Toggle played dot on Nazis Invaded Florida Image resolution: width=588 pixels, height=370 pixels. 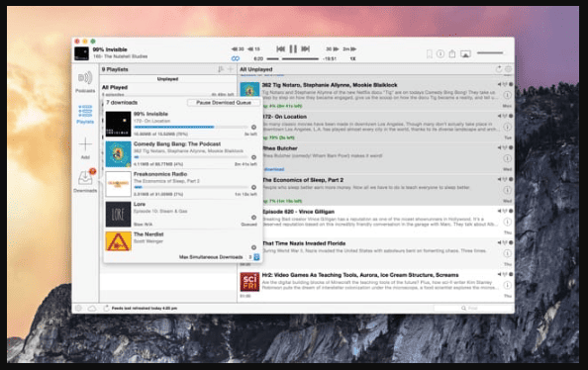click(x=511, y=242)
